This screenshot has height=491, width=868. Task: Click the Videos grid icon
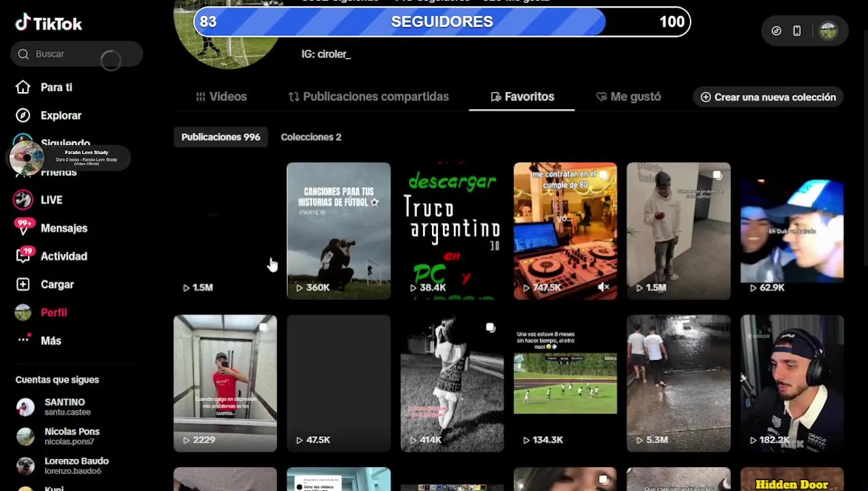click(201, 97)
